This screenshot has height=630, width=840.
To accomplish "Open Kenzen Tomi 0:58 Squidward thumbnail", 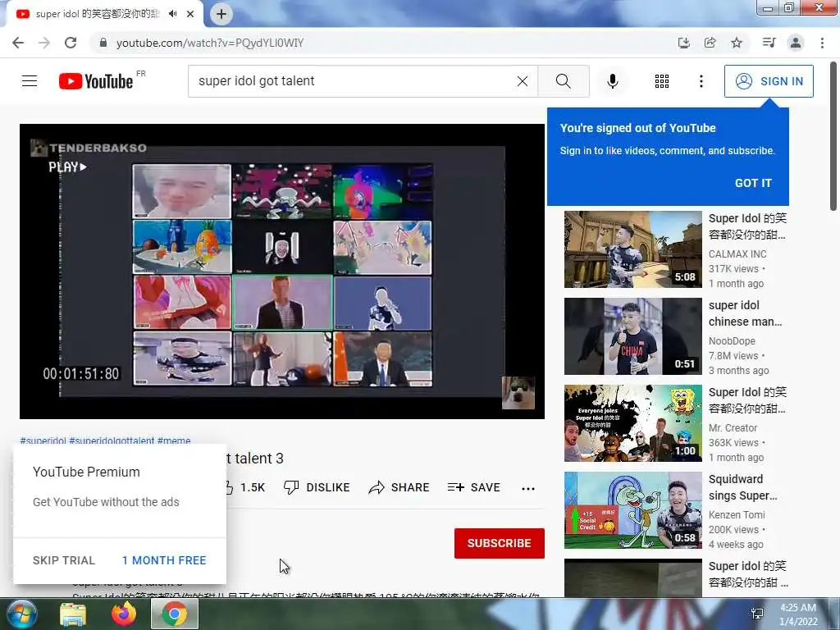I will (632, 509).
